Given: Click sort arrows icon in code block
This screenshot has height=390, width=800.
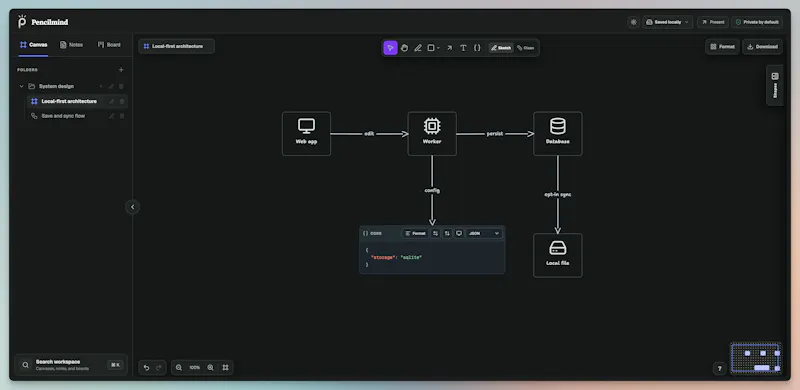Looking at the screenshot, I should (x=447, y=233).
